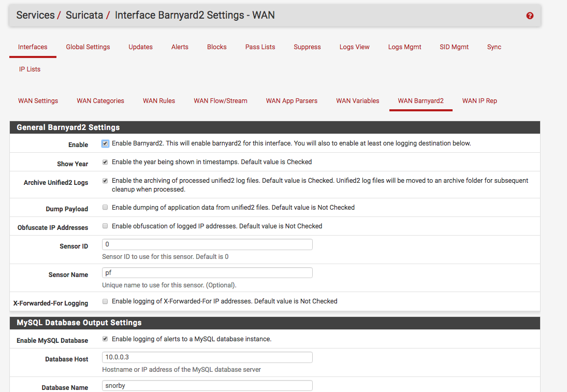Viewport: 567px width, 392px height.
Task: Open the WAN IP Rep sub-tab
Action: 479,101
